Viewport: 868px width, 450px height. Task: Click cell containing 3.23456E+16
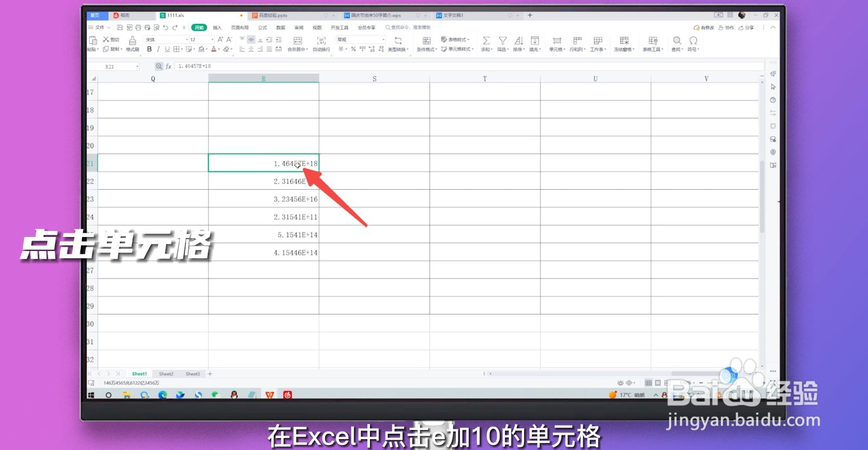click(264, 199)
